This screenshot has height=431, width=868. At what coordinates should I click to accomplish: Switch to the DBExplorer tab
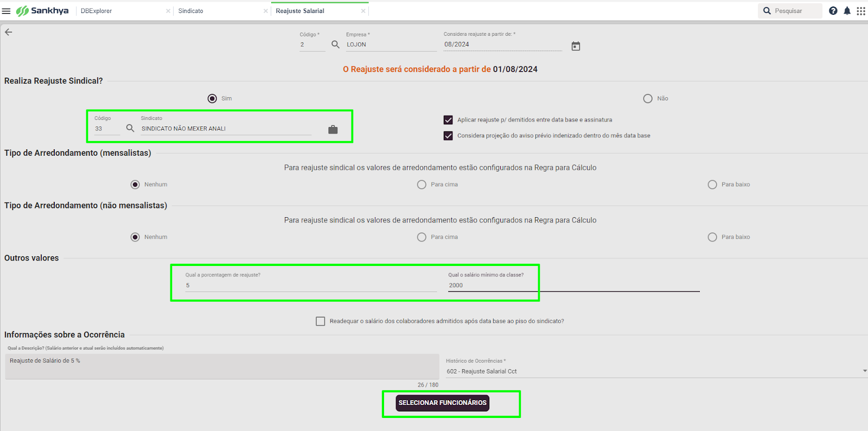pyautogui.click(x=97, y=11)
